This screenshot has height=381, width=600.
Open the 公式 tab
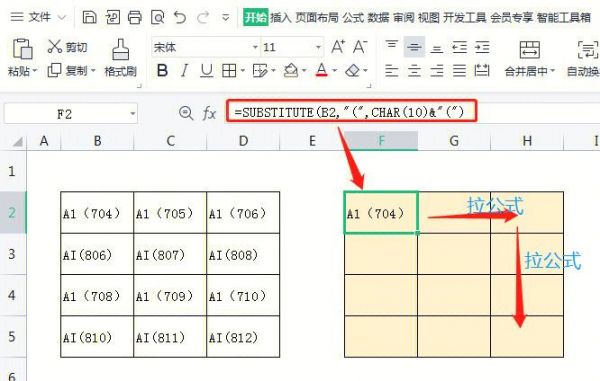pyautogui.click(x=353, y=17)
